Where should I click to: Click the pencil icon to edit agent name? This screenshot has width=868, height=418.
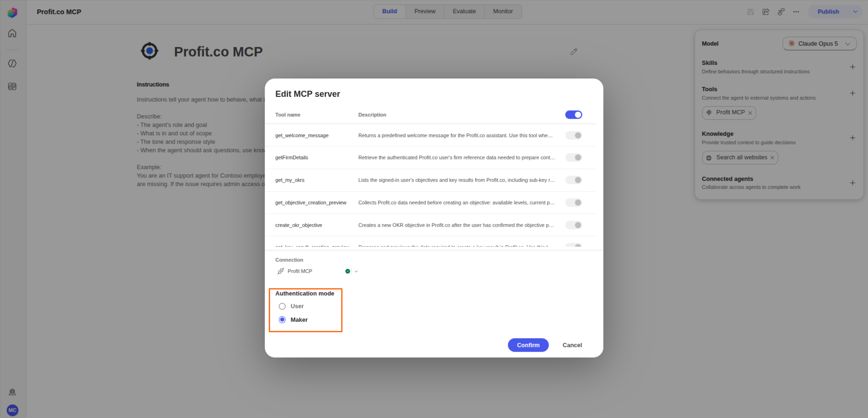pyautogui.click(x=574, y=52)
